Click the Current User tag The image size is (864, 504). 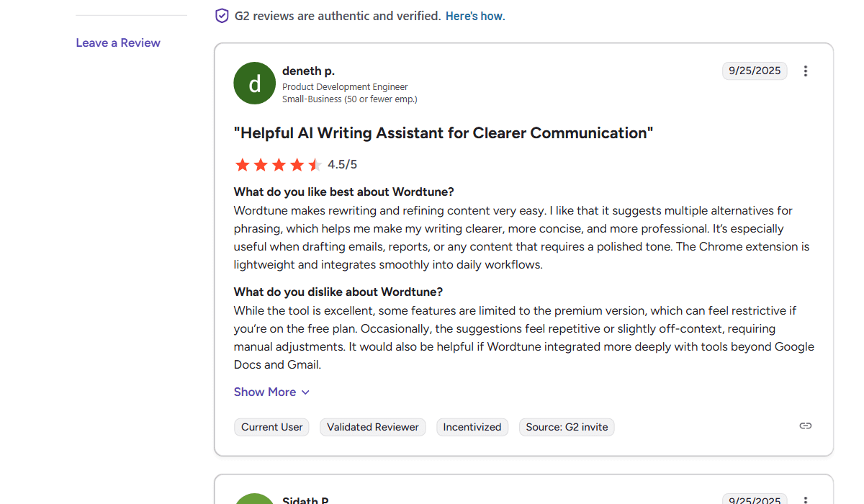[271, 428]
